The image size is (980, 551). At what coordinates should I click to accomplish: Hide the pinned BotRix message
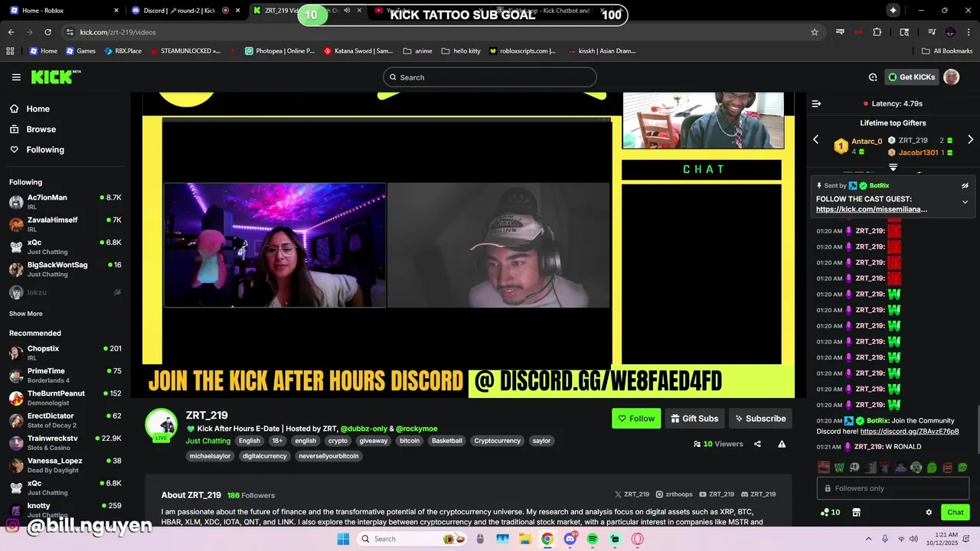tap(965, 185)
